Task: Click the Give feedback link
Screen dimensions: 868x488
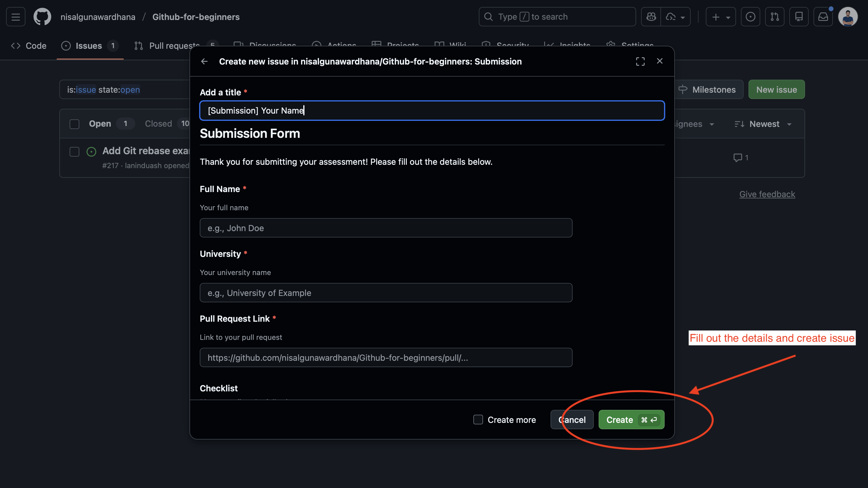Action: point(767,194)
